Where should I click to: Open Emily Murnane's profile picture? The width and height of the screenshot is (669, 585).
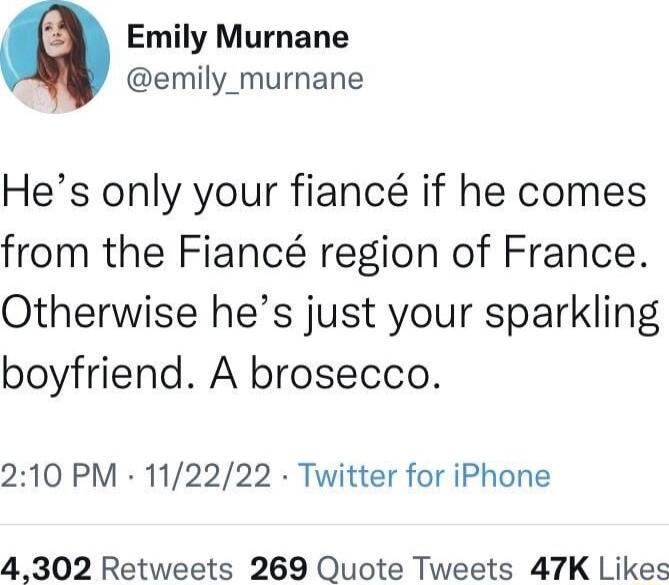54,56
